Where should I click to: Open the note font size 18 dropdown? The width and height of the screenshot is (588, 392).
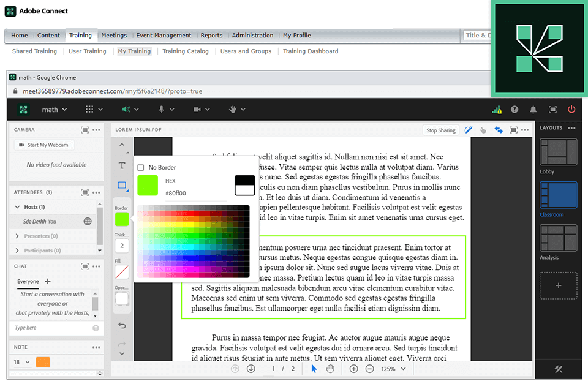pyautogui.click(x=22, y=363)
